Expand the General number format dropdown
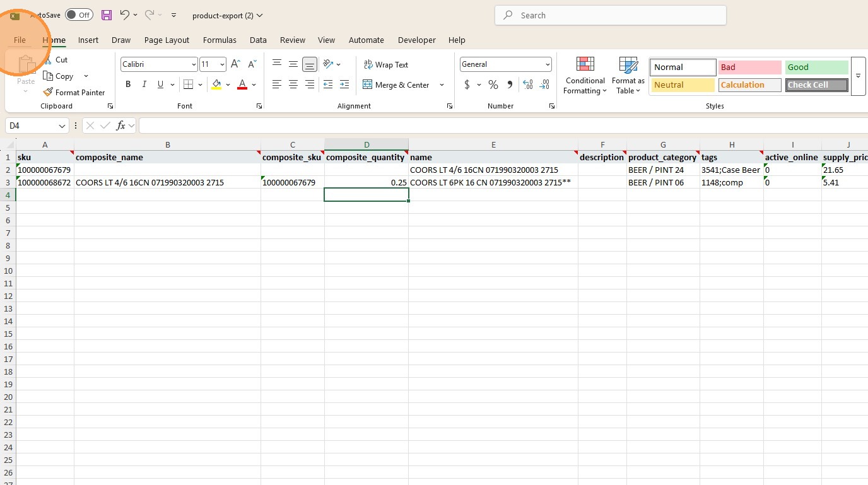868x485 pixels. pos(548,64)
